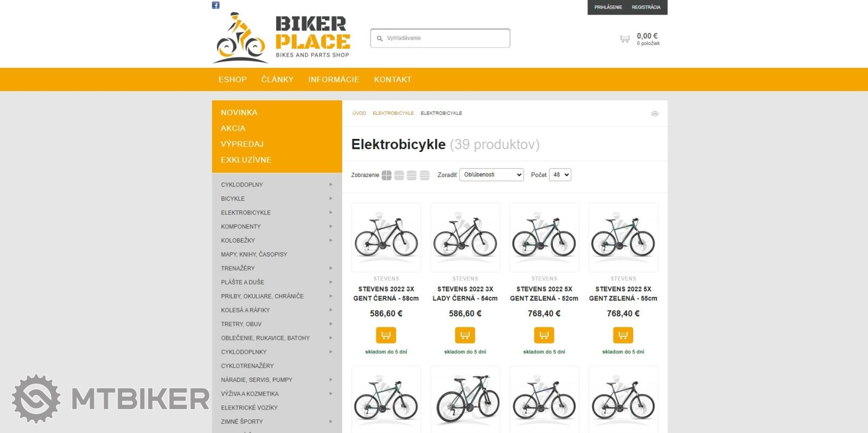868x433 pixels.
Task: Switch to the first grid display view
Action: pos(386,175)
